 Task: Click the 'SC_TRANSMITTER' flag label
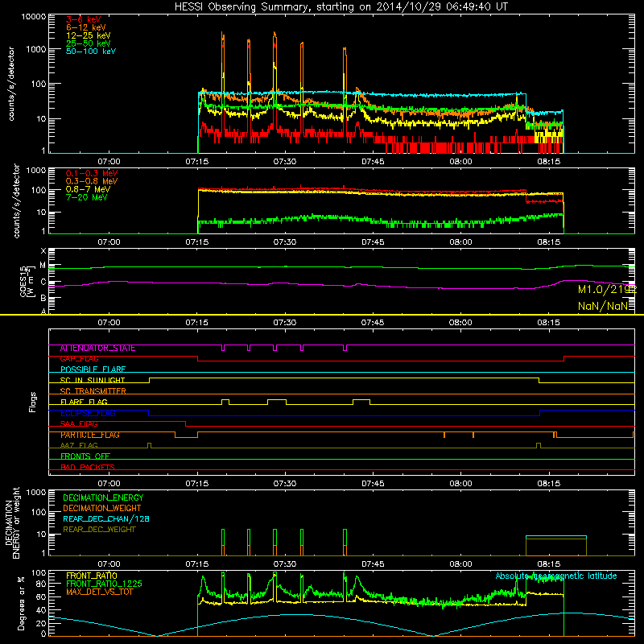(x=93, y=391)
